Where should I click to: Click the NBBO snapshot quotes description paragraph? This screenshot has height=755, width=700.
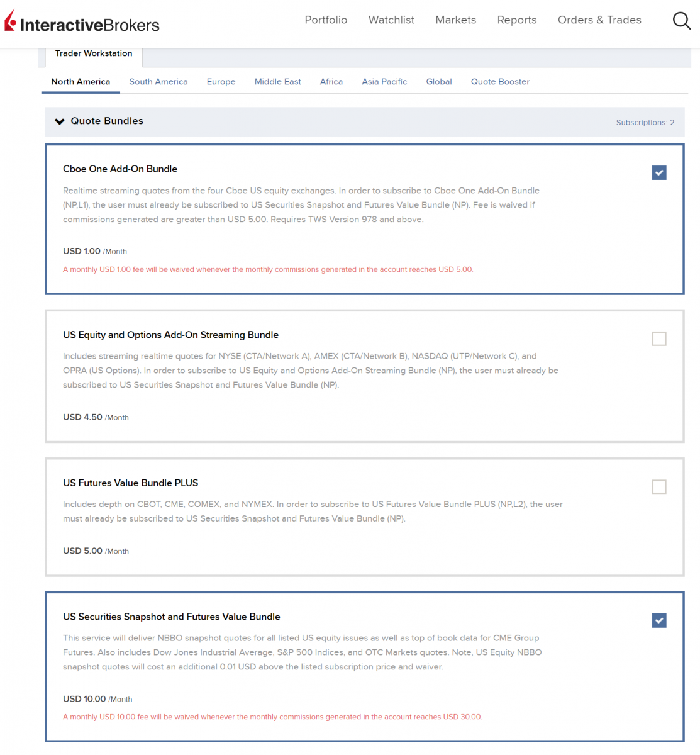pyautogui.click(x=303, y=652)
